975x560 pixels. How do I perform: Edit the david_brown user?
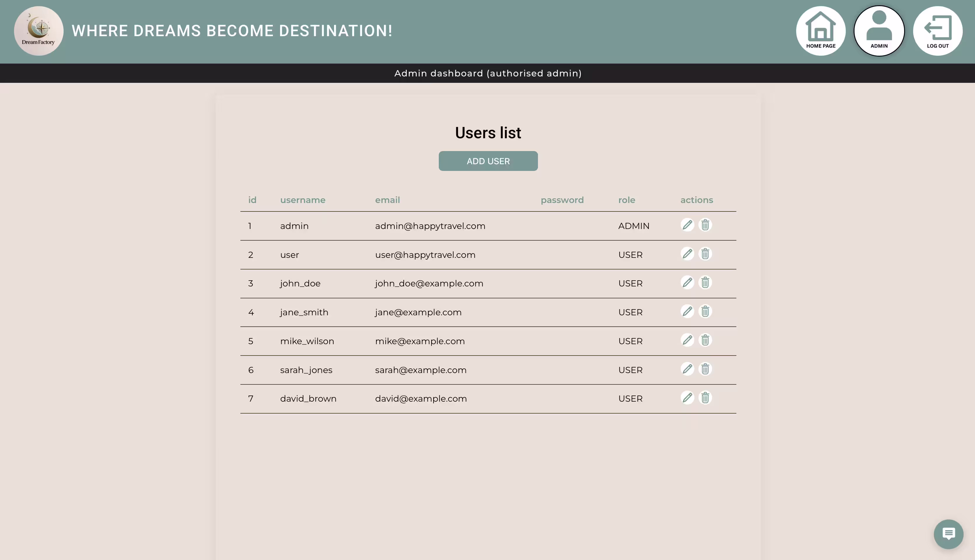click(x=687, y=398)
